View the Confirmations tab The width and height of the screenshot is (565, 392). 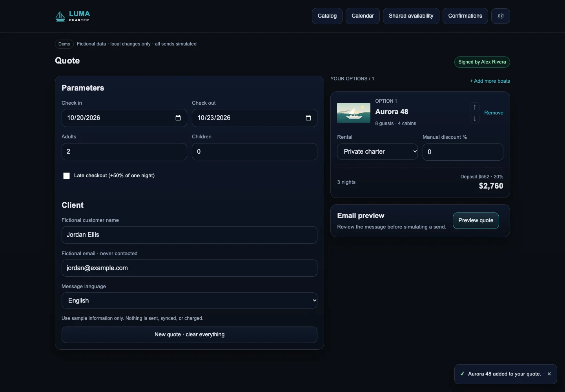(465, 16)
